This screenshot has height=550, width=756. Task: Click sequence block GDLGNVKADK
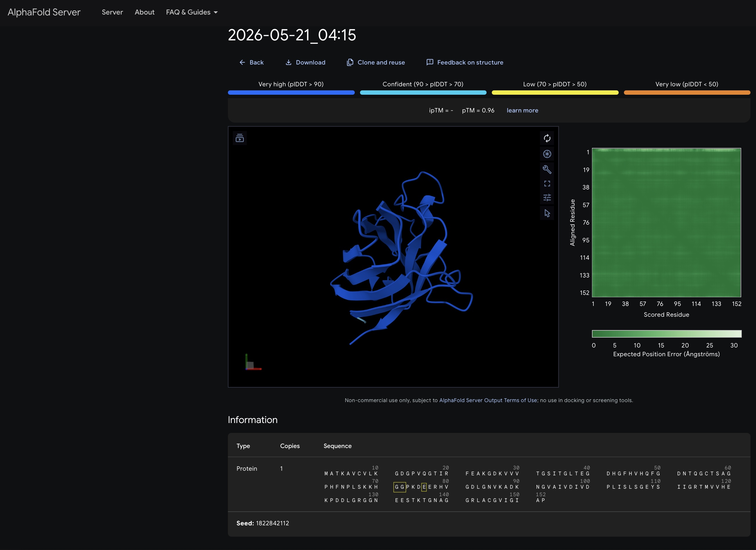coord(492,487)
